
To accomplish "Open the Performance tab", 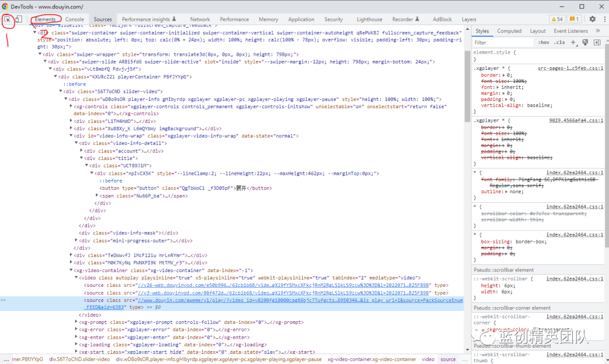I will [234, 19].
